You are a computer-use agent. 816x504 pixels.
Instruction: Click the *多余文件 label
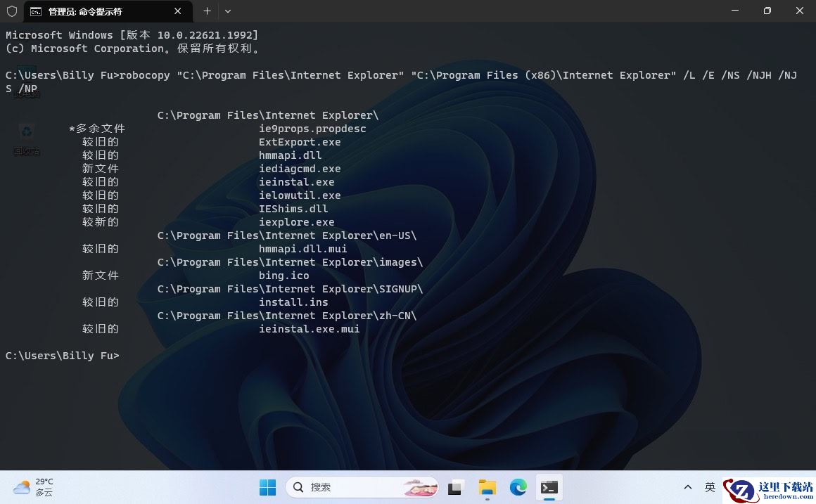point(97,129)
